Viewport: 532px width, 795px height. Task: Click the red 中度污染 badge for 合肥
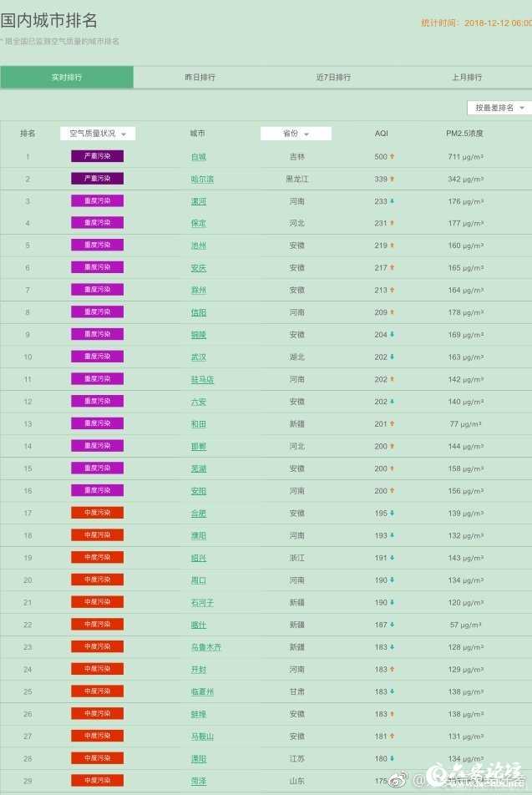(x=98, y=513)
